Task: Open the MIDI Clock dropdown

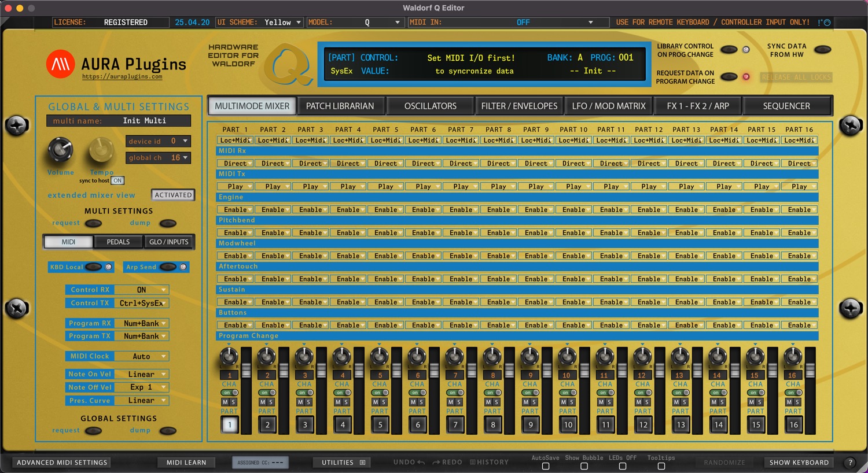Action: (142, 357)
